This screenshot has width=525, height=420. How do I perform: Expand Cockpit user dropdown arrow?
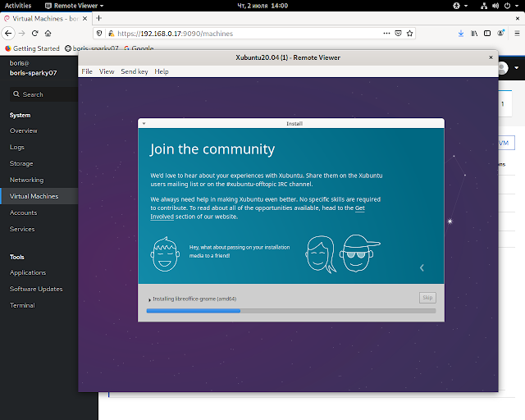point(516,67)
